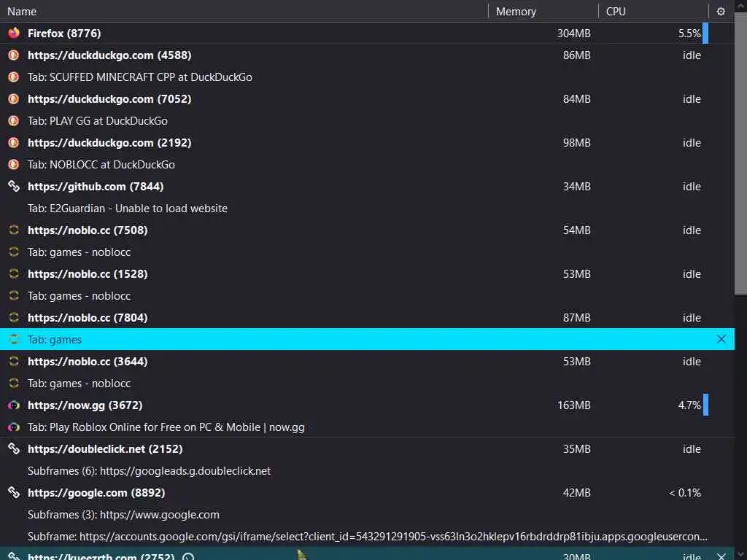Click Tab: games - noblocc under noblo.cc (3644)
The height and width of the screenshot is (560, 747).
point(368,384)
